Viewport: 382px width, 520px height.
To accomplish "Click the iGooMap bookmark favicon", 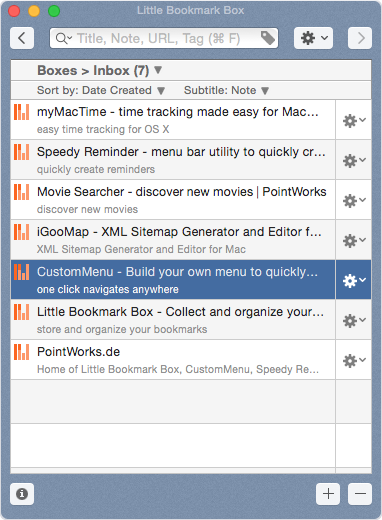I will coord(22,232).
